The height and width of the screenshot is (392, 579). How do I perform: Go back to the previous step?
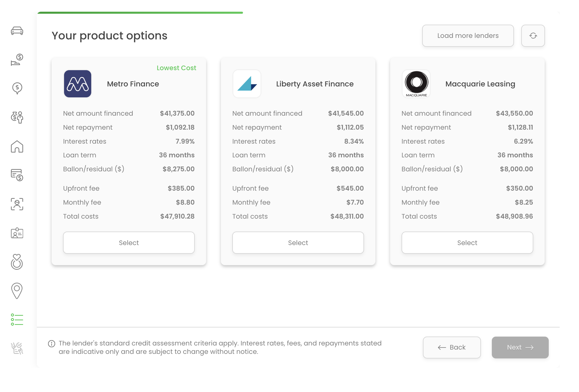tap(452, 348)
